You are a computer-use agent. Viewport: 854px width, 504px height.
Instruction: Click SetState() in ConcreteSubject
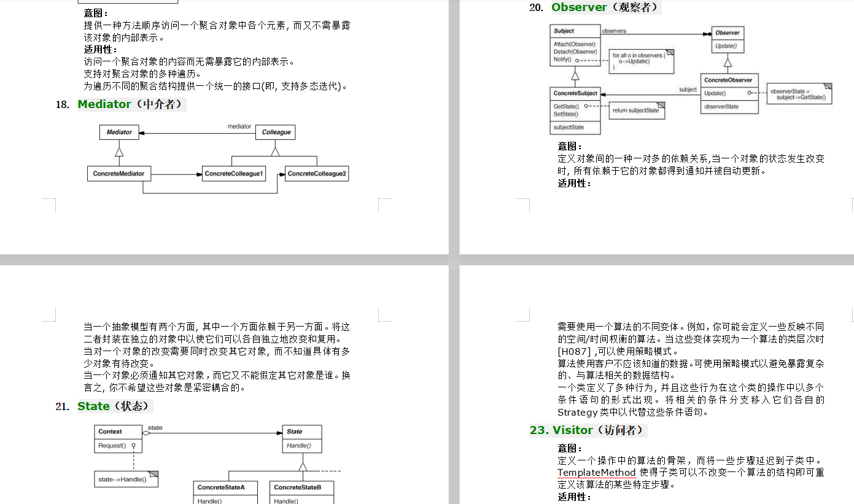point(566,114)
